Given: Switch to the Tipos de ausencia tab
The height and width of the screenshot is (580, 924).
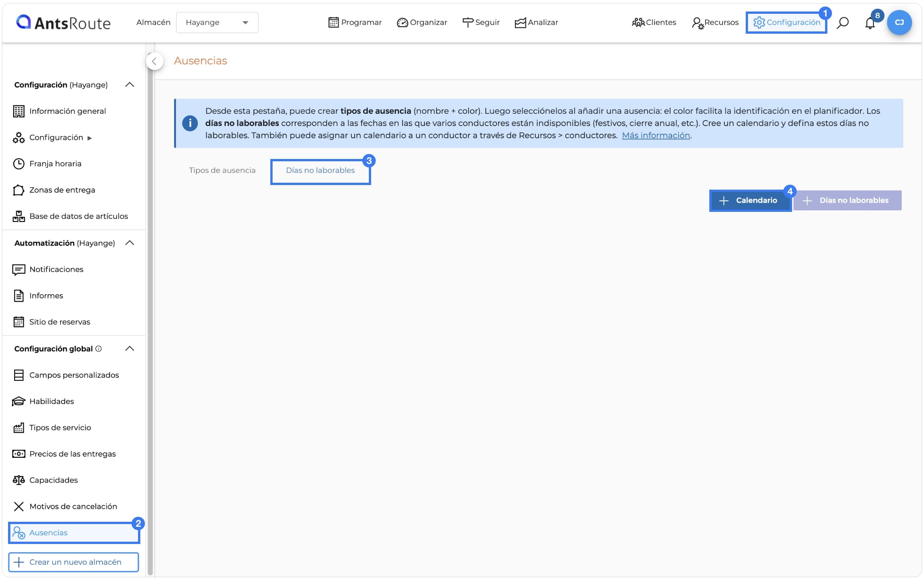Looking at the screenshot, I should 222,170.
